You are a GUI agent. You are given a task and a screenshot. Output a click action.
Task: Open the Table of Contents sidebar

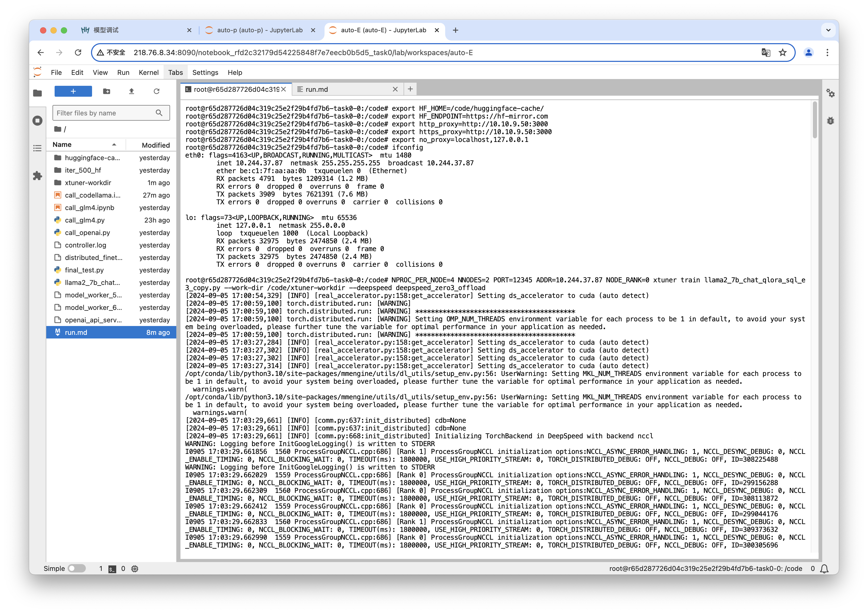37,148
